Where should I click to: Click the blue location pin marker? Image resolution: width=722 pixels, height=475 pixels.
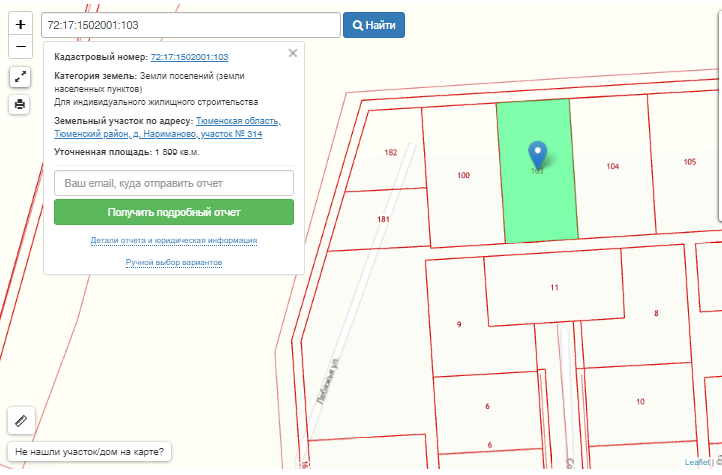pyautogui.click(x=538, y=154)
